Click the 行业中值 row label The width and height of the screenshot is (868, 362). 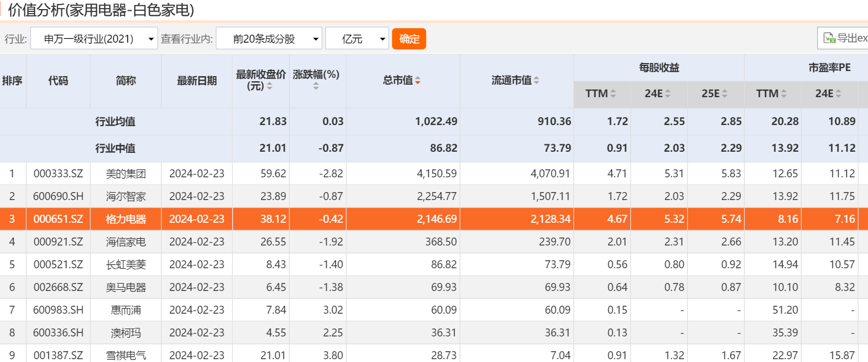pos(115,148)
